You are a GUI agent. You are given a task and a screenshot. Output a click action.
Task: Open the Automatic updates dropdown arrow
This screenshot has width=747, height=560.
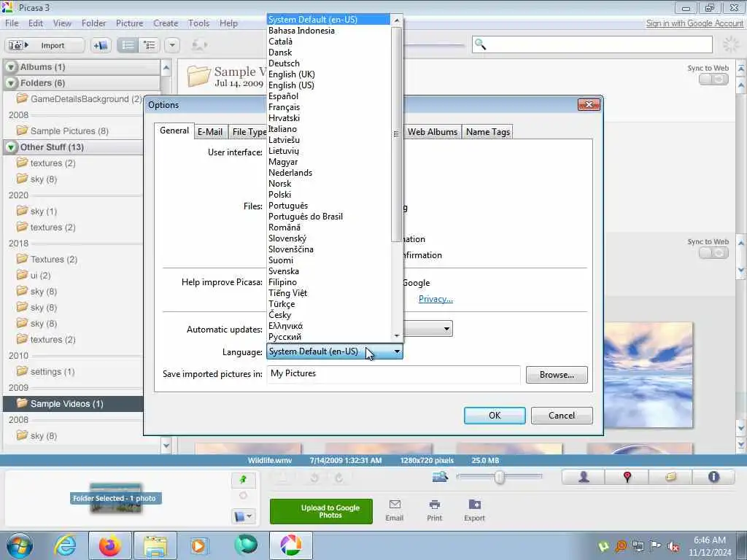point(446,329)
